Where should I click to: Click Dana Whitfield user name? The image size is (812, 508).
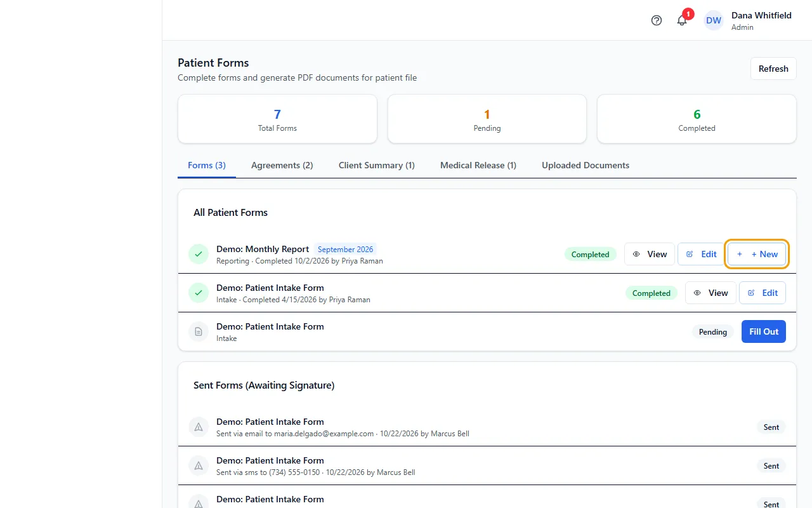(x=761, y=15)
